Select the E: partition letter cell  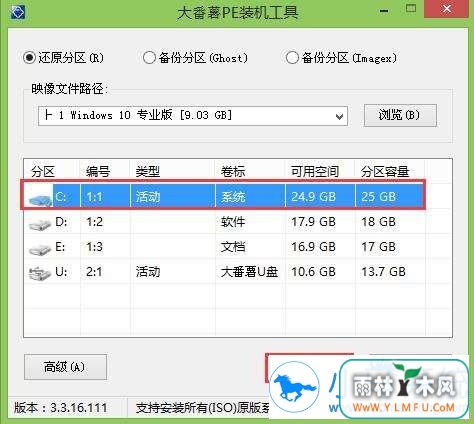(60, 247)
